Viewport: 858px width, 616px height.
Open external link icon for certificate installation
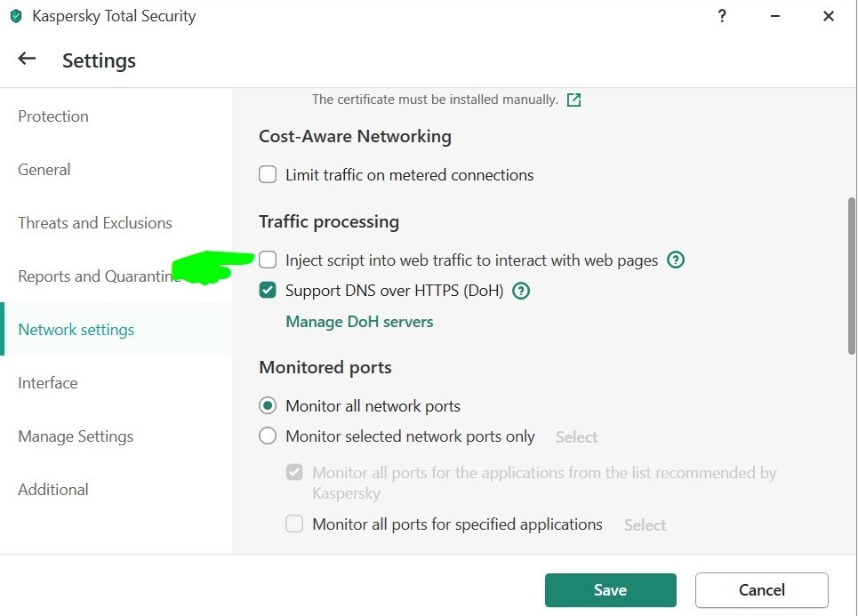(x=574, y=100)
